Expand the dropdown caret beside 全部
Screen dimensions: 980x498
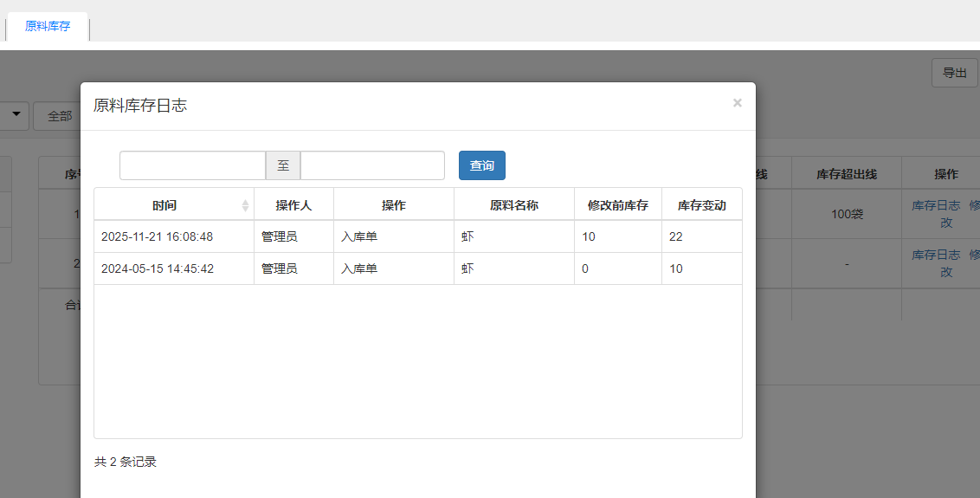click(x=16, y=115)
